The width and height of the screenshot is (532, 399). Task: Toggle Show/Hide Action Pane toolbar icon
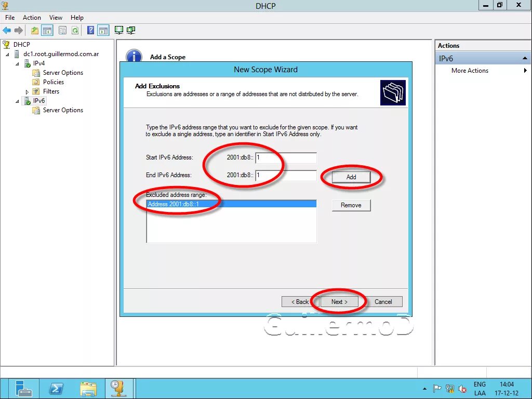pyautogui.click(x=103, y=30)
